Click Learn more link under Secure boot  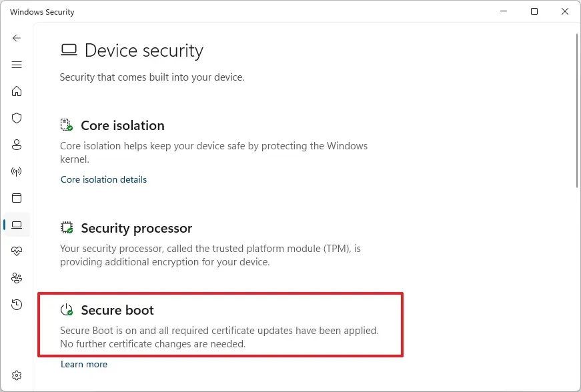coord(84,364)
